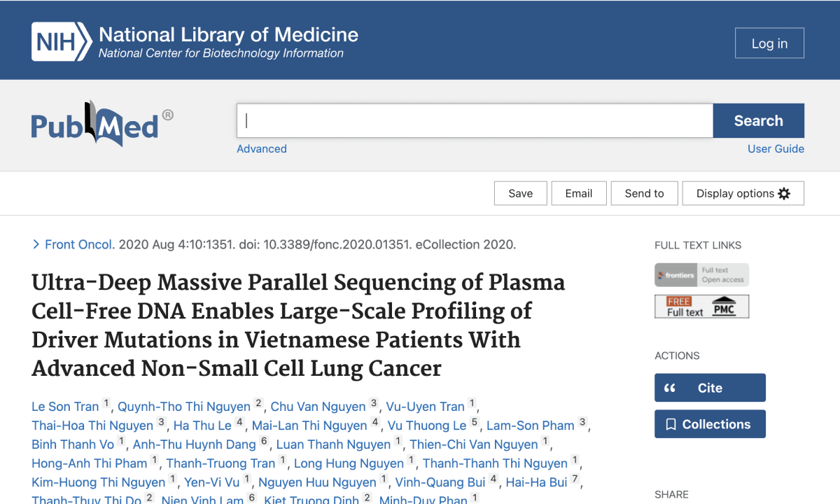Click the Log in button
840x504 pixels.
tap(769, 43)
